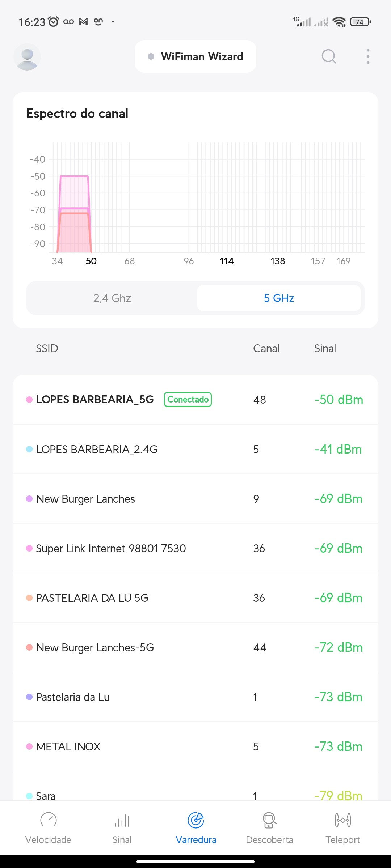Select the New Burger Lanches-5G network
Screen dimensions: 391x868
pos(95,647)
